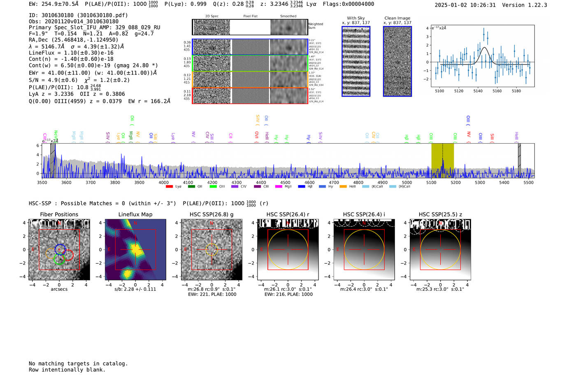Click the Primary Spec_Slot_IFU_AMP line
Image resolution: width=576 pixels, height=392 pixels.
[x=95, y=28]
